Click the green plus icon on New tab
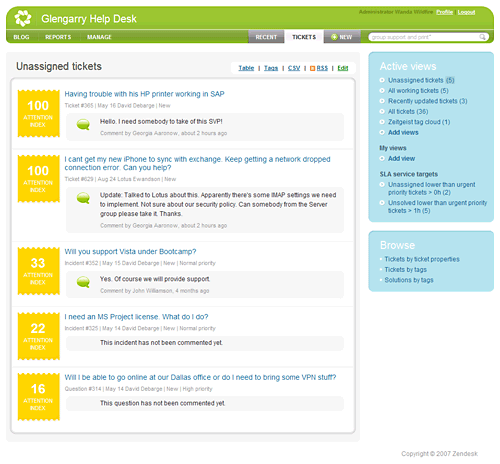The image size is (500, 464). click(x=334, y=37)
